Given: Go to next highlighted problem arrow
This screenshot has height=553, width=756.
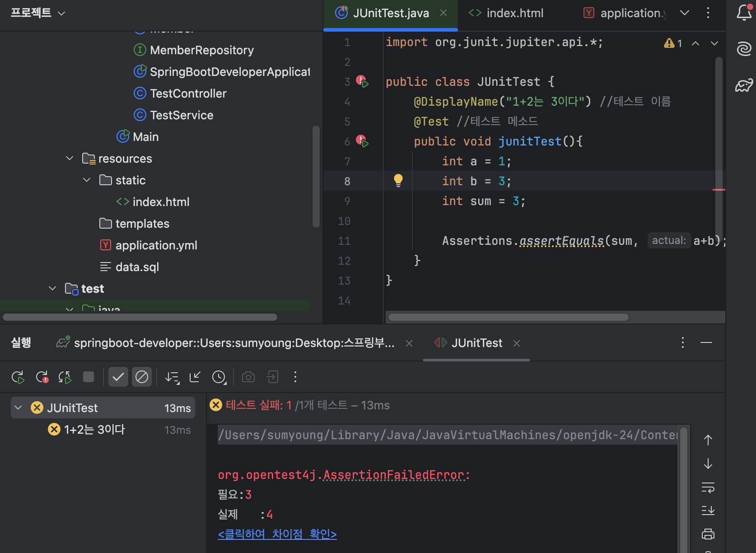Looking at the screenshot, I should pyautogui.click(x=714, y=43).
